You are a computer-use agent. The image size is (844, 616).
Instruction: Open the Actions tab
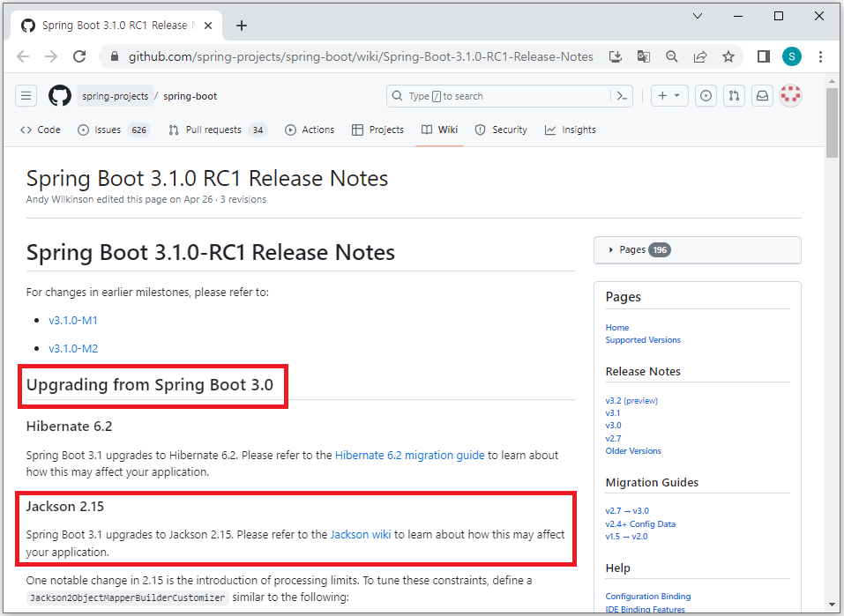310,130
